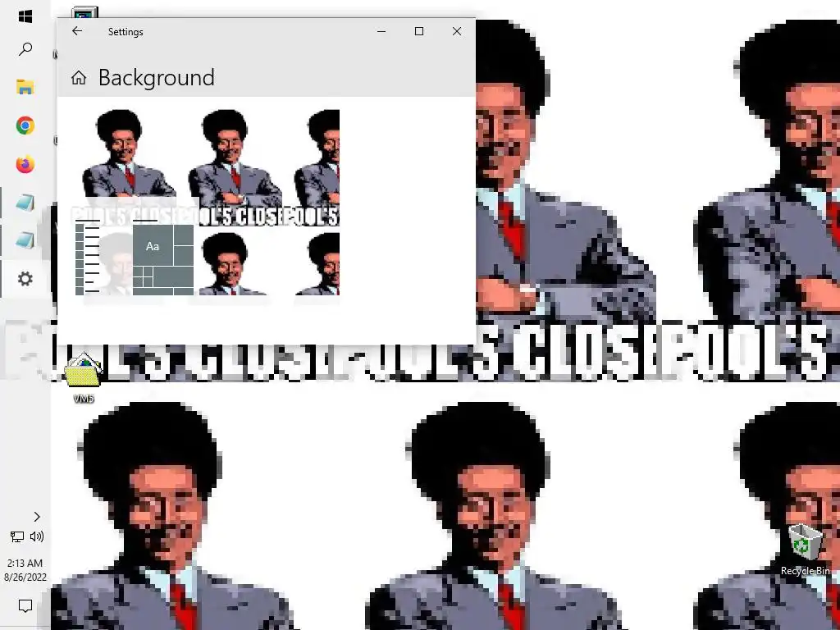Image resolution: width=840 pixels, height=630 pixels.
Task: Open taskbar search magnifier
Action: tap(25, 49)
